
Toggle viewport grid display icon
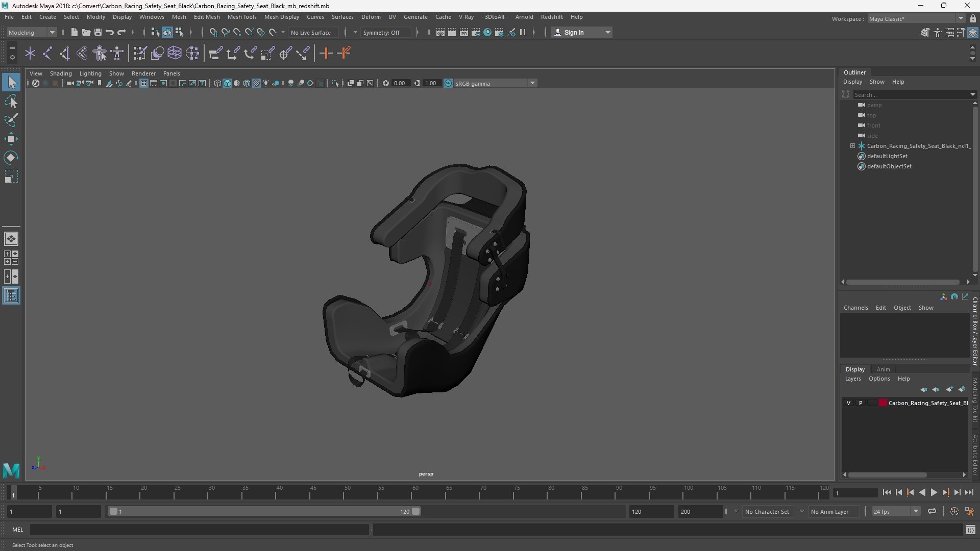pyautogui.click(x=144, y=83)
